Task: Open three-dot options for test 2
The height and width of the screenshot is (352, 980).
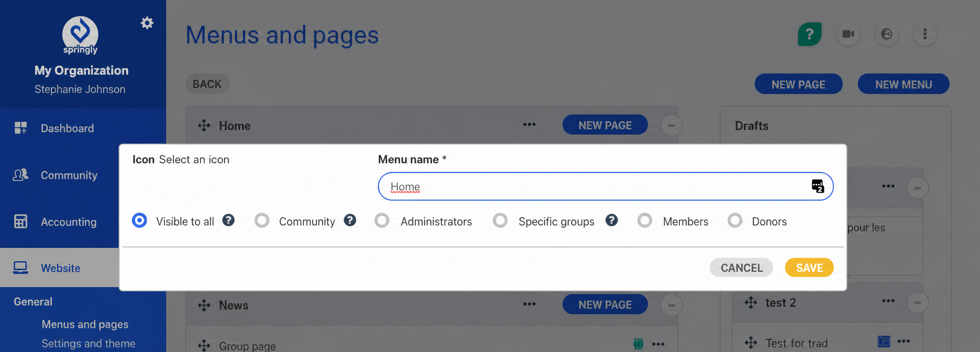Action: [x=888, y=301]
